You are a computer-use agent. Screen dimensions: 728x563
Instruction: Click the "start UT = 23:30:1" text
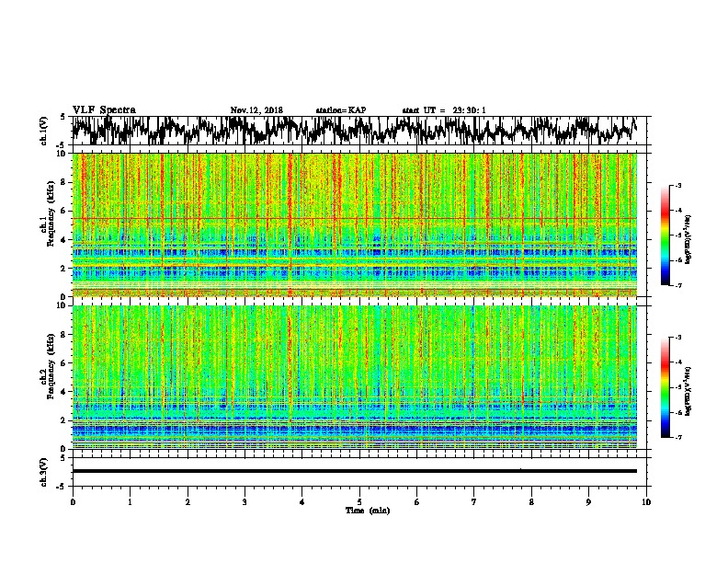pyautogui.click(x=444, y=110)
